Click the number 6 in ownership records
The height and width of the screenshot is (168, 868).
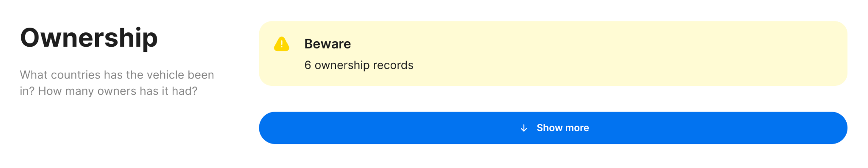click(x=308, y=65)
